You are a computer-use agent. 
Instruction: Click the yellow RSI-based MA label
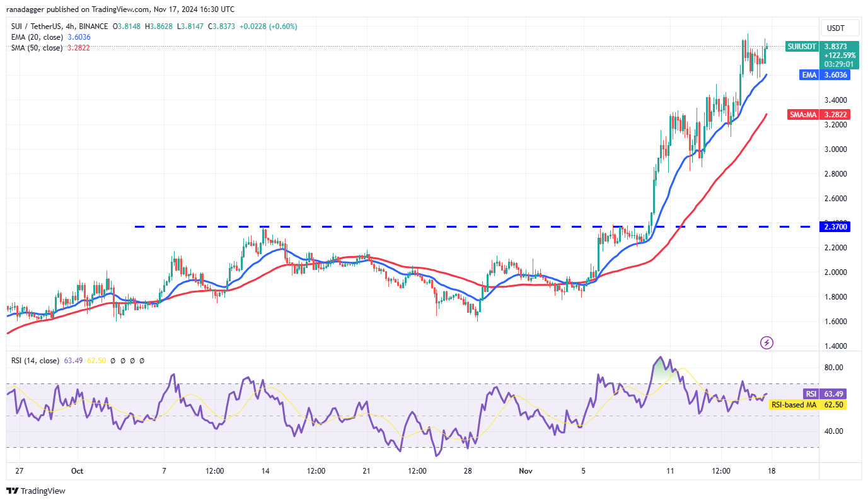point(794,405)
